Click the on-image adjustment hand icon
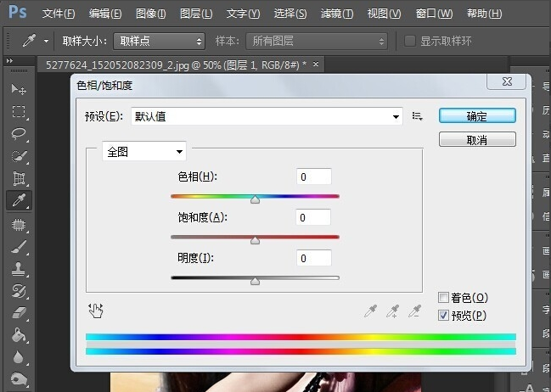 click(x=95, y=311)
